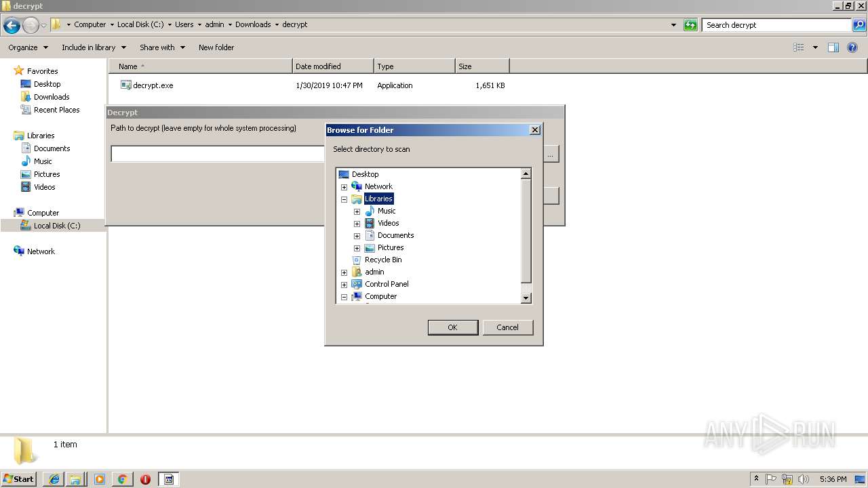Select Network in Explorer sidebar
This screenshot has width=868, height=488.
click(x=41, y=251)
